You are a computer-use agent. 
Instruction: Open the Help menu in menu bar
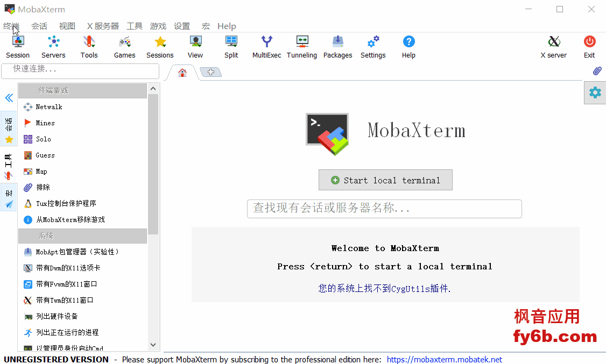click(x=227, y=26)
